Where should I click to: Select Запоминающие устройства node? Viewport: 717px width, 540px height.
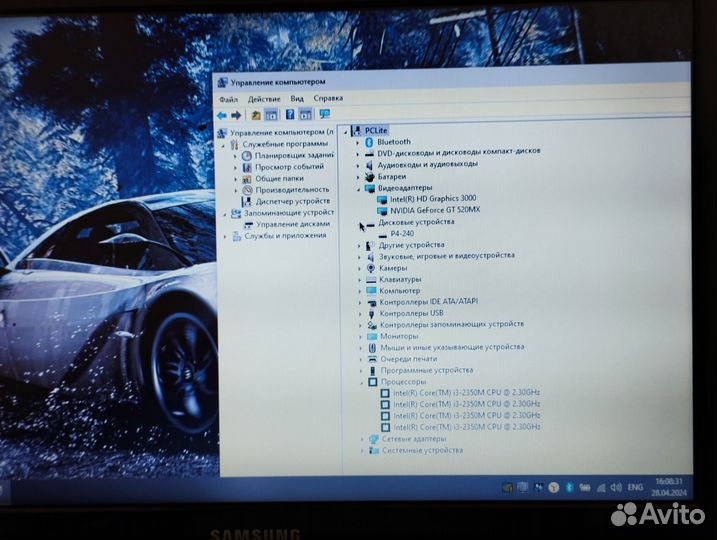point(289,213)
